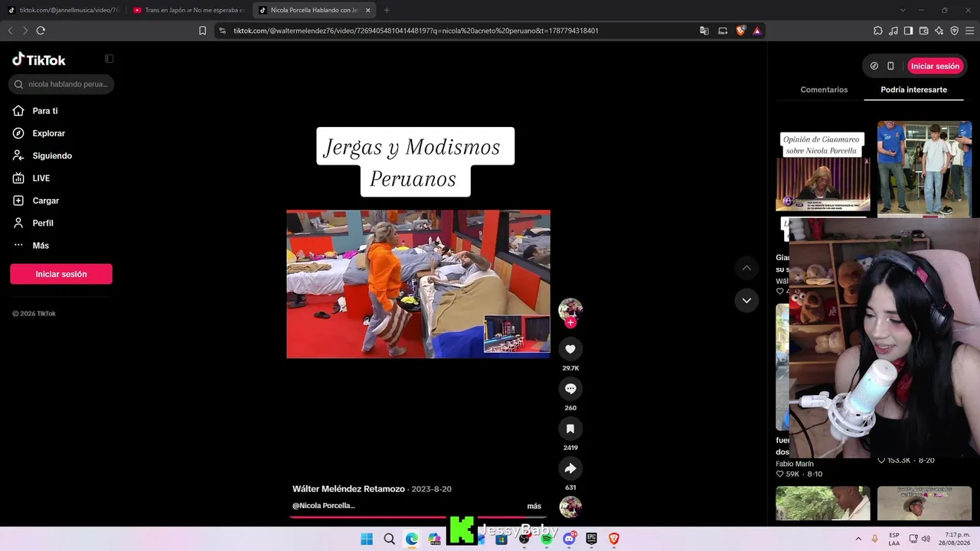Follow the creator via the plus badge

pos(570,322)
